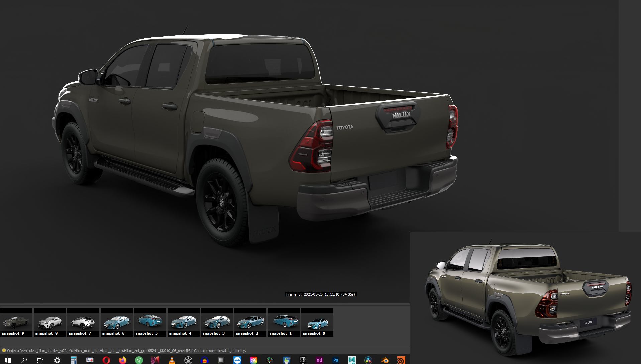The height and width of the screenshot is (364, 641).
Task: Open the snapshot_9 Hilux render thumbnail
Action: [x=16, y=322]
